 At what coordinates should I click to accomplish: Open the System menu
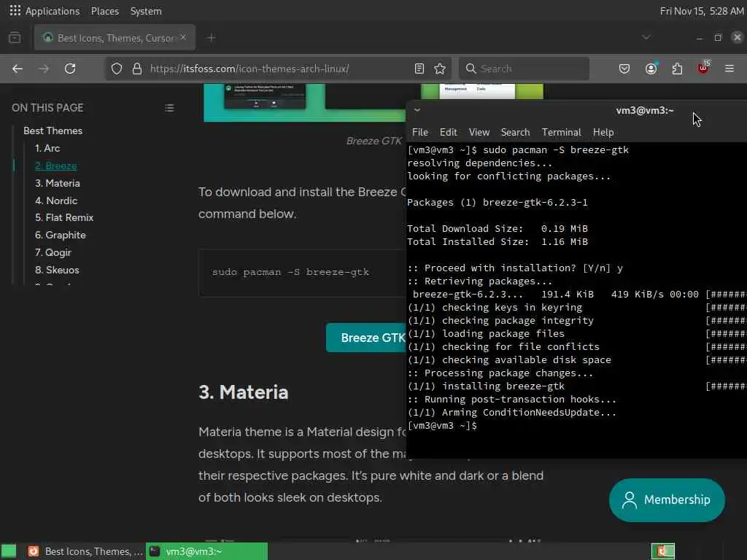pos(146,11)
